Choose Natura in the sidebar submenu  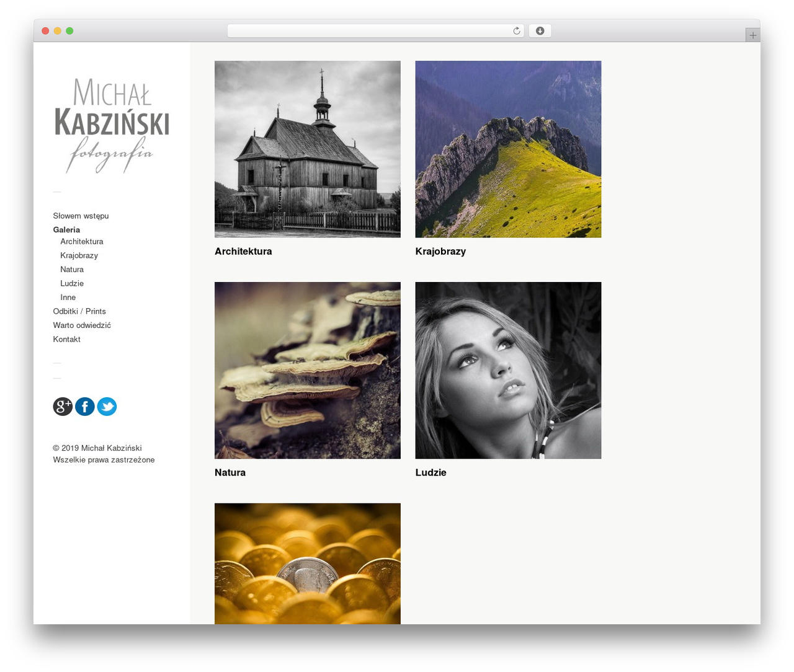[72, 269]
